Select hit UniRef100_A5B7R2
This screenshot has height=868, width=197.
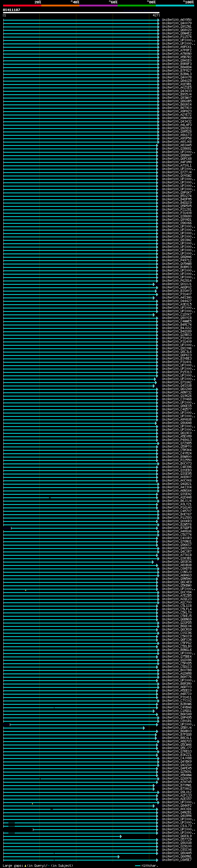pos(176,57)
